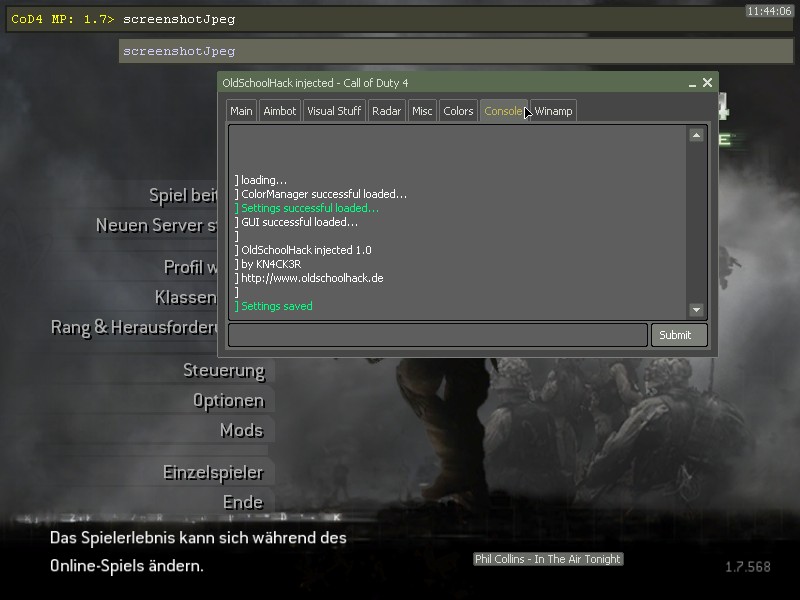Minimize the OldSchoolHack window

coord(692,83)
